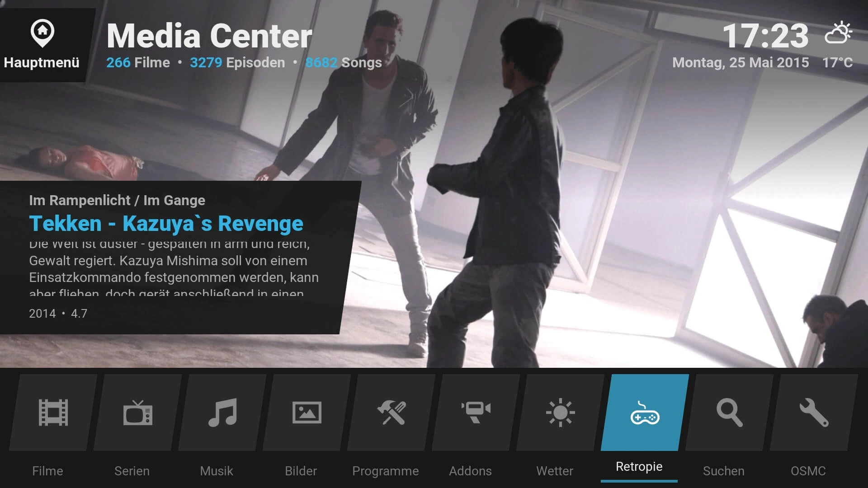Select the Wetter menu label
Image resolution: width=868 pixels, height=488 pixels.
[555, 471]
